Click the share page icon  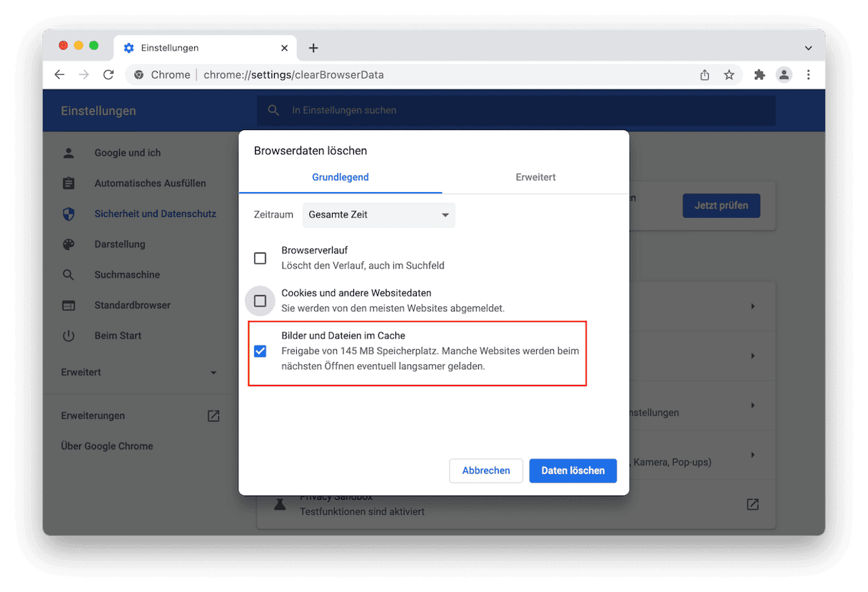click(705, 75)
